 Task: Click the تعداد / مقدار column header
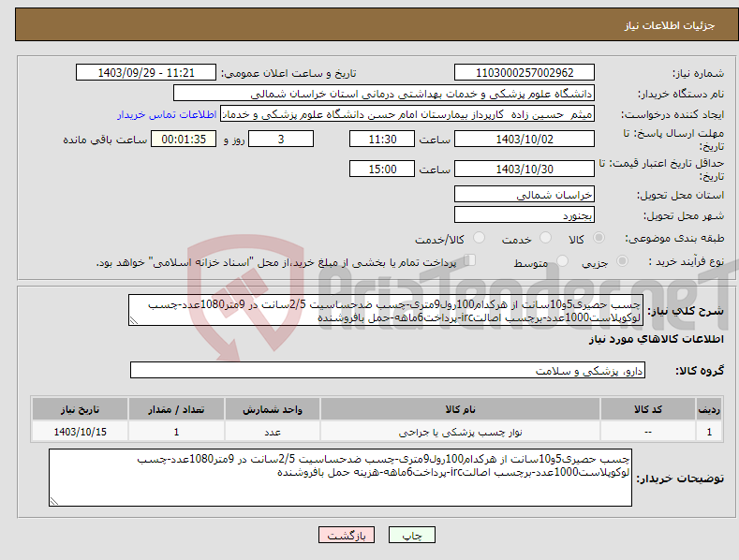coord(176,409)
